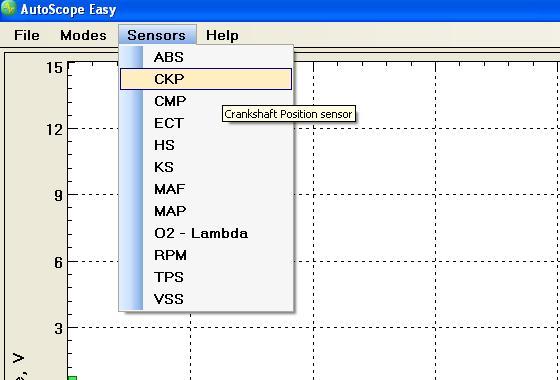The image size is (560, 380).
Task: Select the MAP sensor option
Action: coord(206,211)
